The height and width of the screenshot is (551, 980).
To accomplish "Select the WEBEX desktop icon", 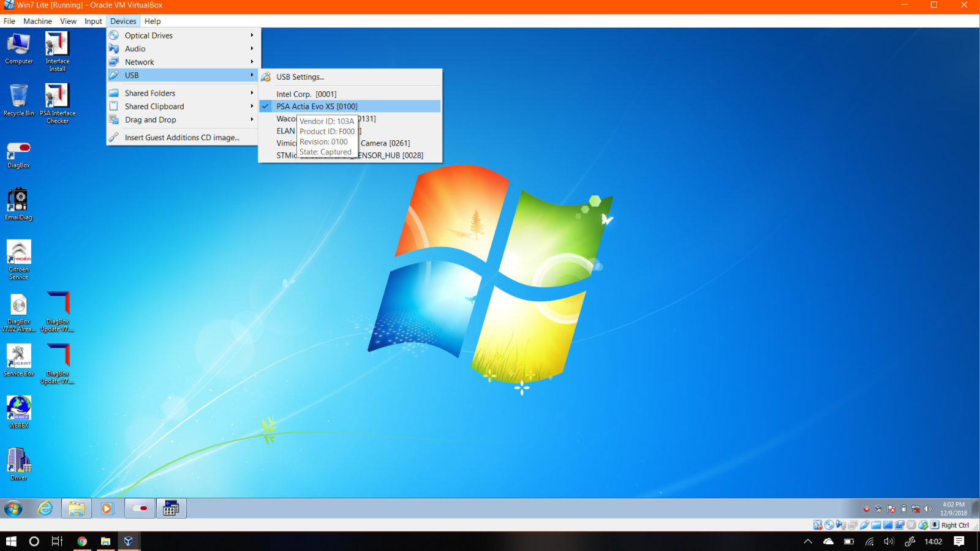I will [19, 412].
